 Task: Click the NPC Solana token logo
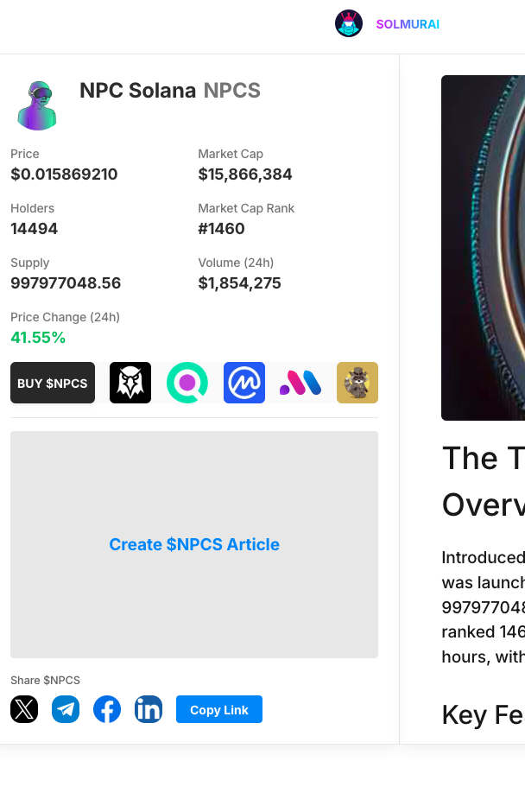point(35,105)
